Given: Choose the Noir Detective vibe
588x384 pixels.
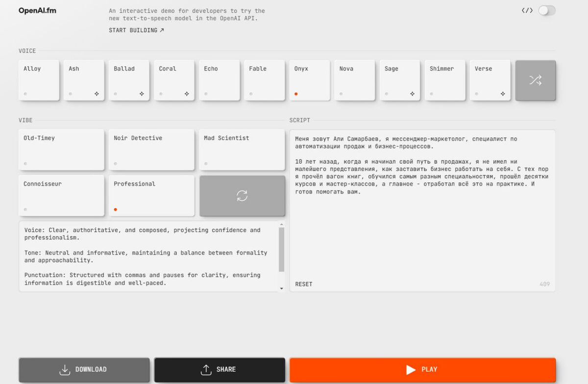Looking at the screenshot, I should pos(151,150).
